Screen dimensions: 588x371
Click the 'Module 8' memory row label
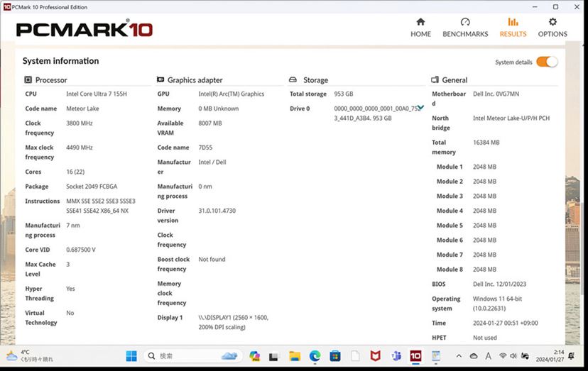coord(450,270)
